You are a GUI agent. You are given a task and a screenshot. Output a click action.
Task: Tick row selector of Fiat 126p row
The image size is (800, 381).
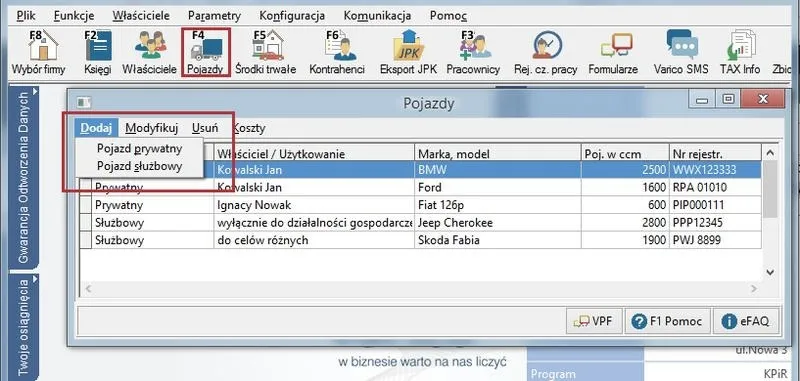coord(86,205)
